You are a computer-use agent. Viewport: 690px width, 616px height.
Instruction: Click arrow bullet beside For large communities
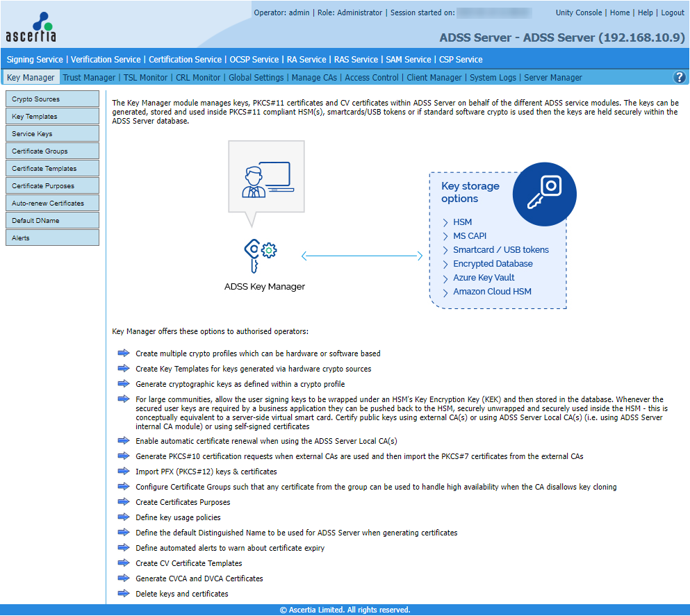(124, 399)
